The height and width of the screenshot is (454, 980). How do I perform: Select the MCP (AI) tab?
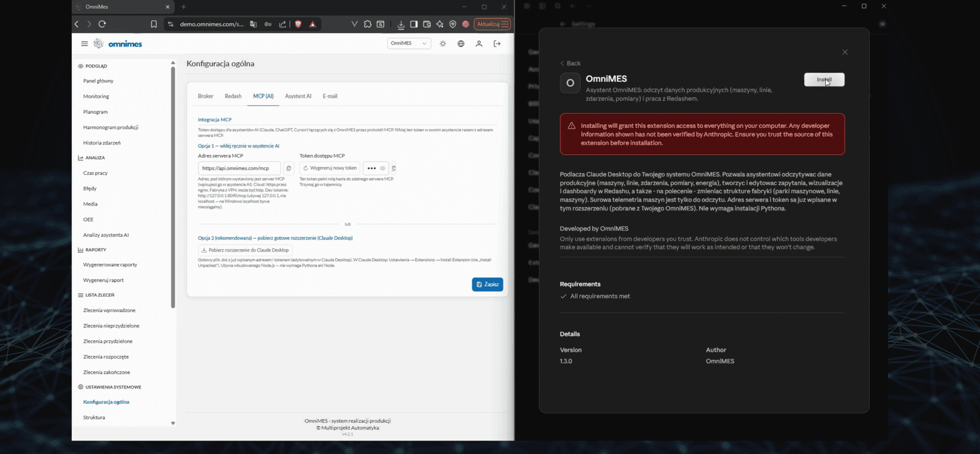point(263,96)
